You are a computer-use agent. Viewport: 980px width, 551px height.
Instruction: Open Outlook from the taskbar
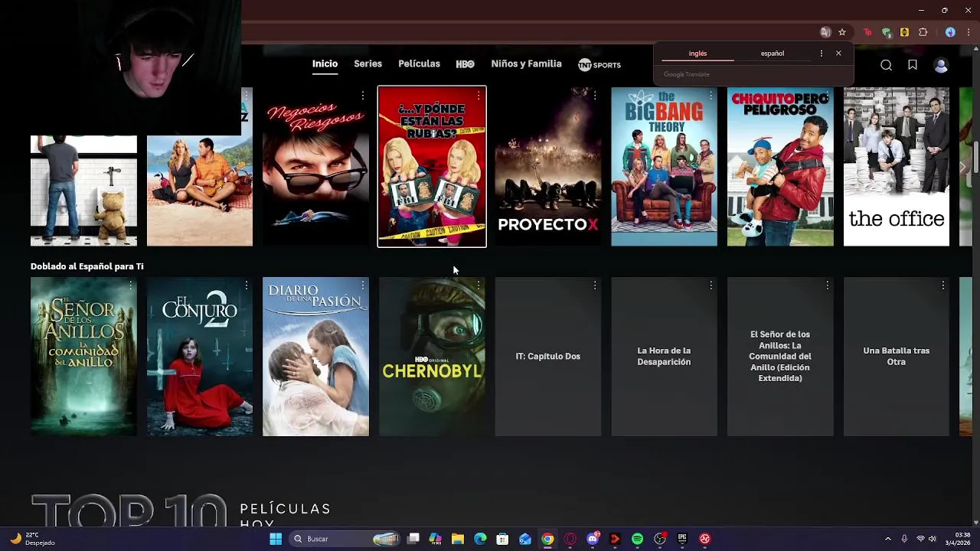(524, 539)
